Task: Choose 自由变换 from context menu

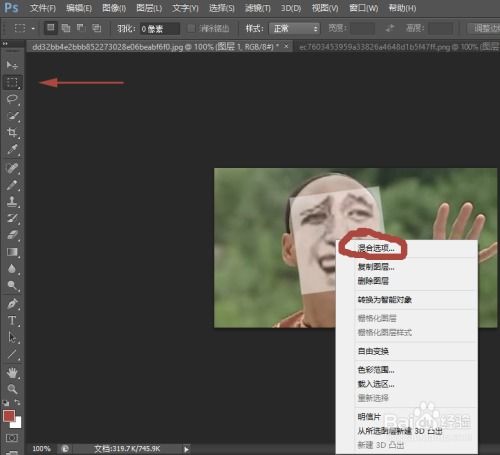Action: pyautogui.click(x=373, y=351)
